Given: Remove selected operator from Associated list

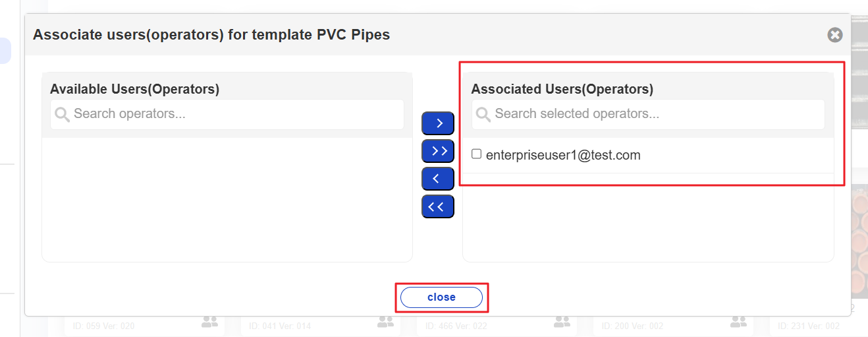Looking at the screenshot, I should 438,179.
